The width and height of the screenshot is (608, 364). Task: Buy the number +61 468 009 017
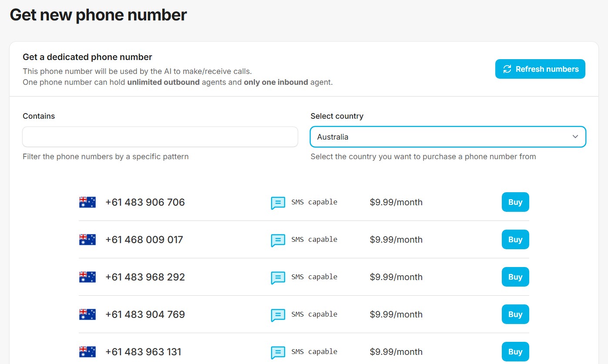[x=515, y=240]
